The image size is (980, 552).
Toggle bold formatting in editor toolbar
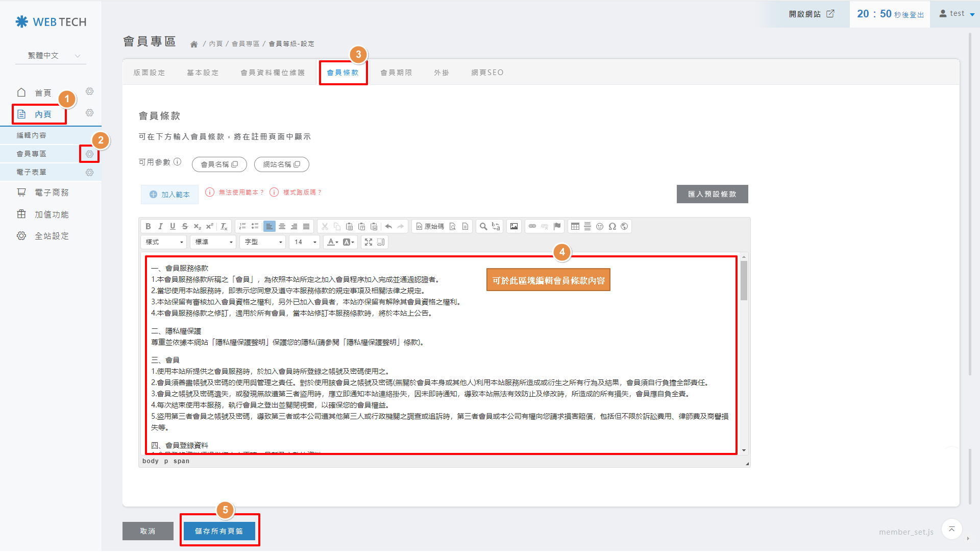(148, 227)
